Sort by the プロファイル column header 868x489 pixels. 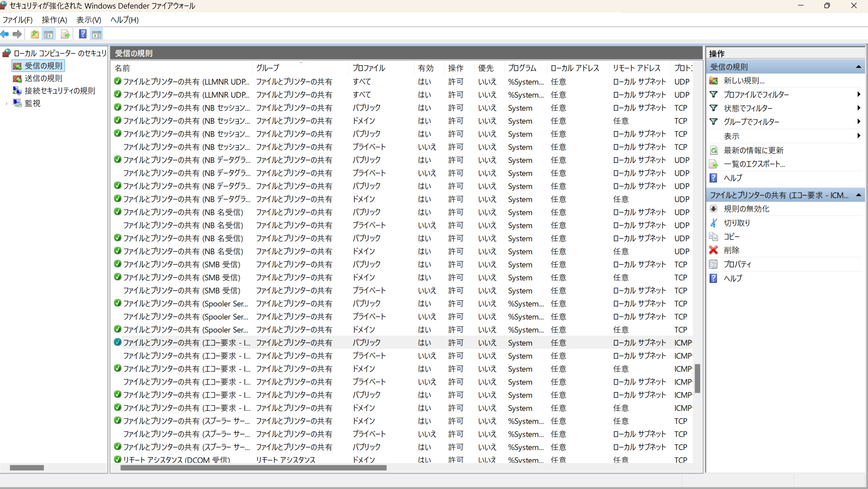click(x=382, y=68)
